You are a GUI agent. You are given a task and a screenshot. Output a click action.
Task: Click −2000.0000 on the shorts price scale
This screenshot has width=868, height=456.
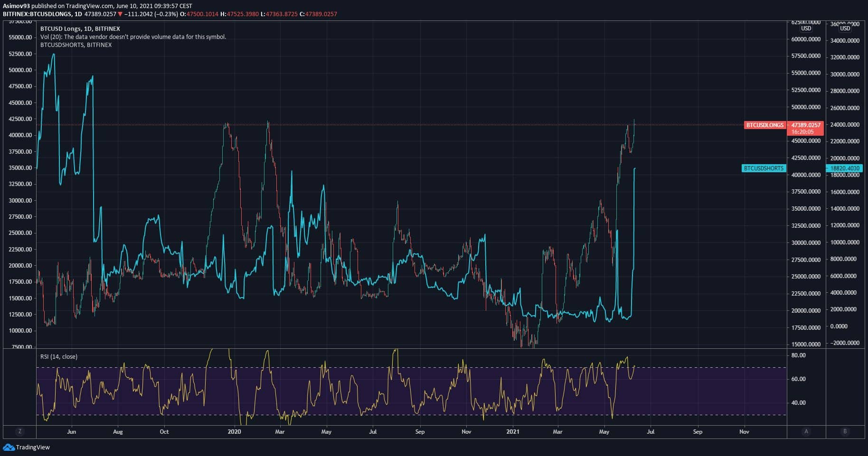tap(844, 343)
